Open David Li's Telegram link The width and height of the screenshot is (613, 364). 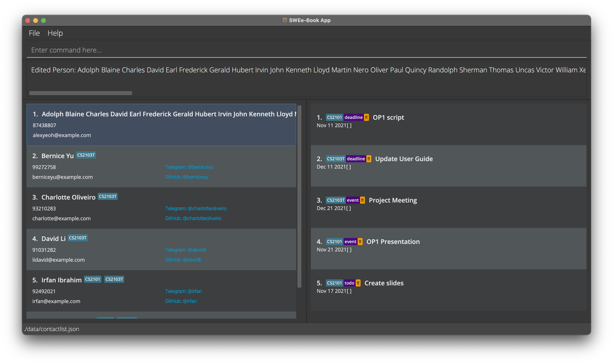tap(185, 250)
